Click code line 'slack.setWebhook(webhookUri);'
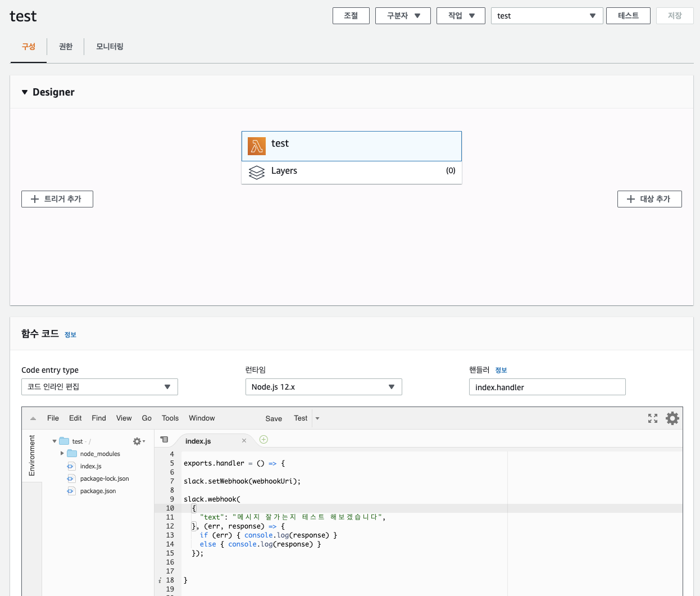The height and width of the screenshot is (596, 700). coord(242,481)
